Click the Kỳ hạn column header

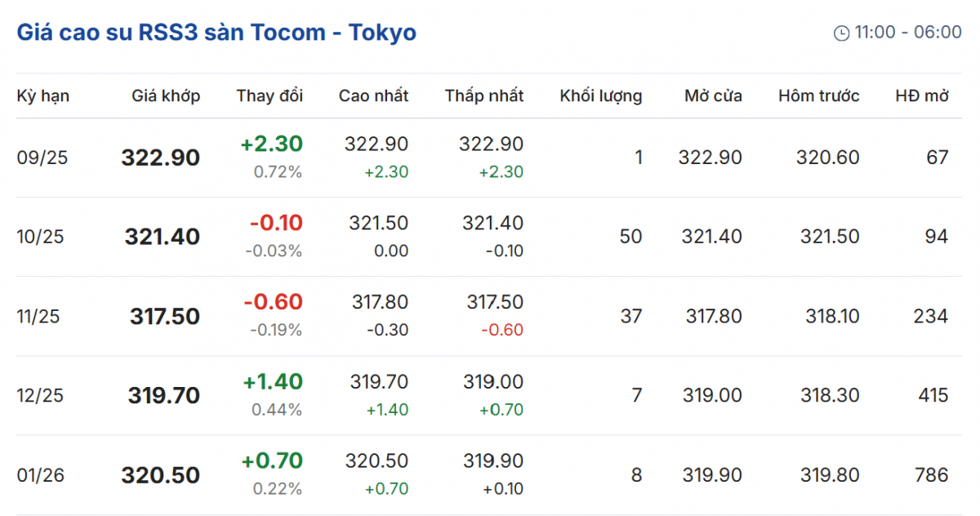point(43,96)
